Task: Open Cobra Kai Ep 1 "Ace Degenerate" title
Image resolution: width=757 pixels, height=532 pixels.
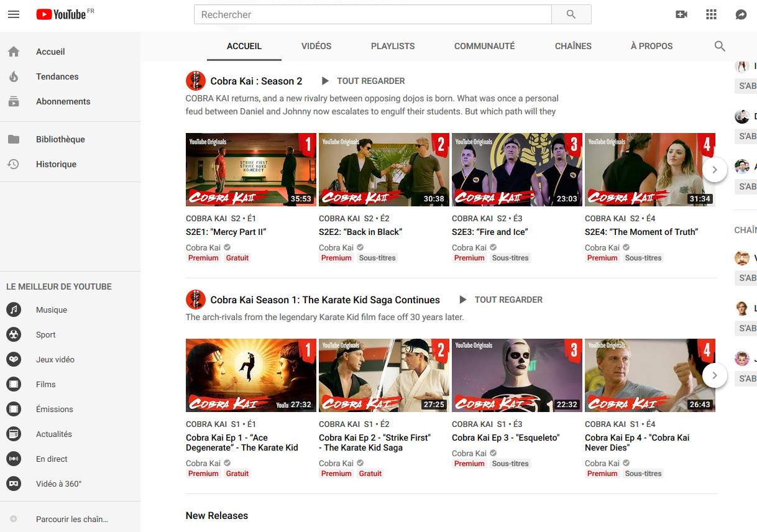Action: (242, 443)
